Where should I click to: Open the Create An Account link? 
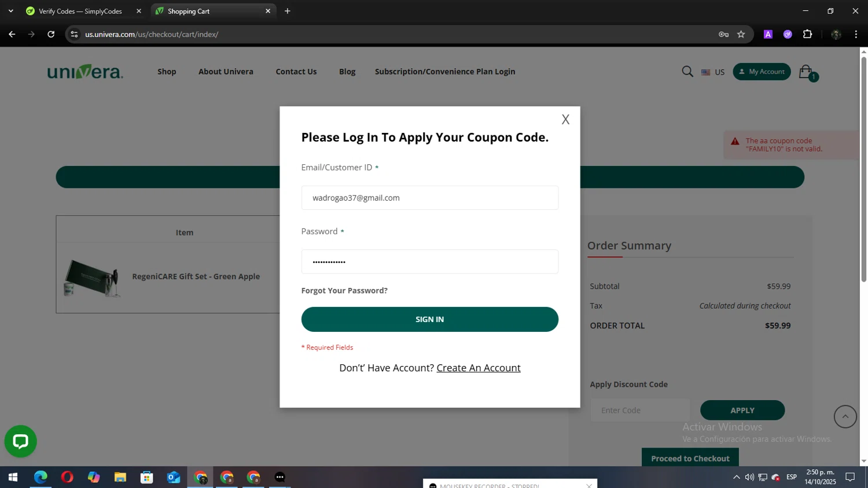coord(479,368)
